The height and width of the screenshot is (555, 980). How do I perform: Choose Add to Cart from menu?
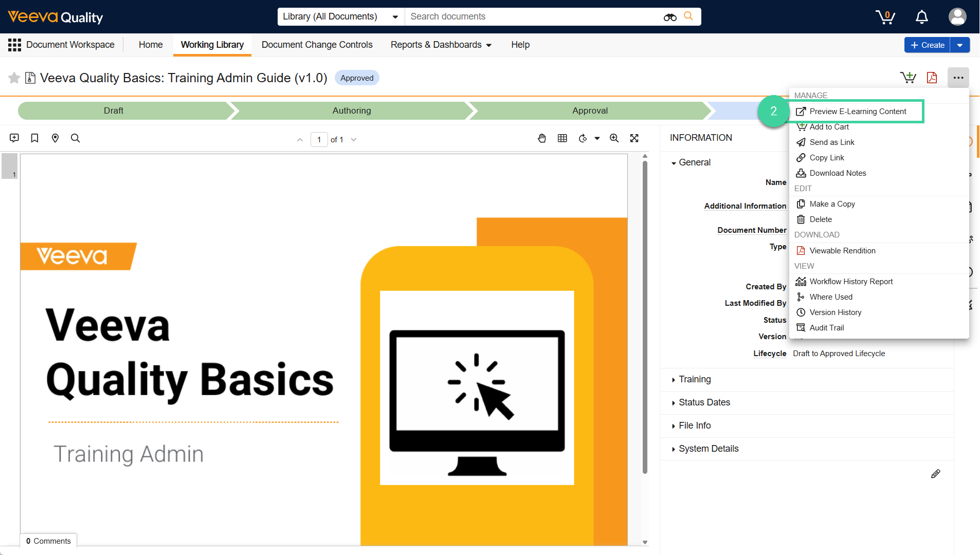tap(879, 127)
